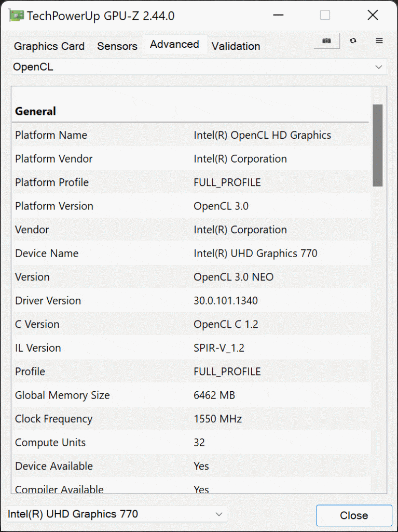Select the Platform Name row label
The height and width of the screenshot is (532, 398).
[51, 135]
